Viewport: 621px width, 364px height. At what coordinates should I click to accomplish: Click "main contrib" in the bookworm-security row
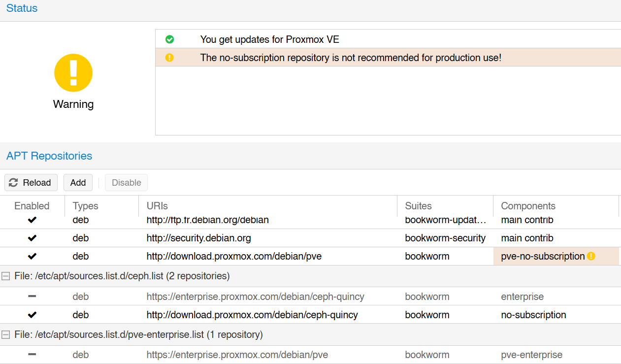point(527,238)
